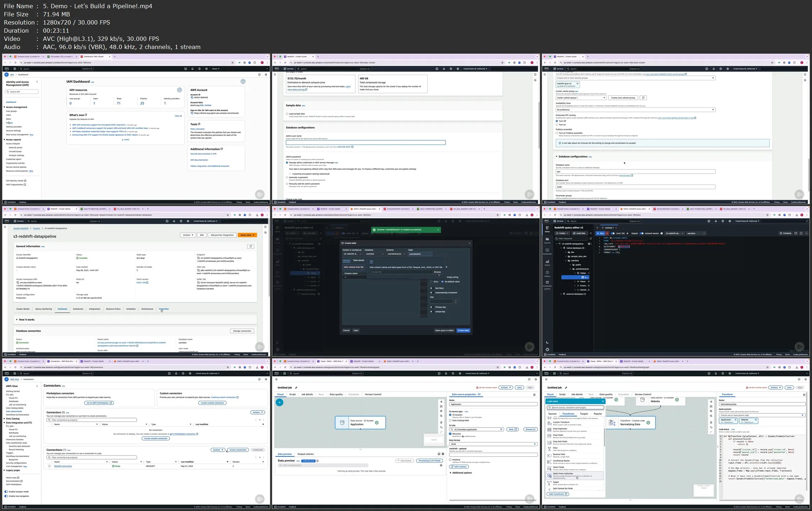The height and width of the screenshot is (511, 812).
Task: Open Table details tab in Create table dialog
Action: click(x=358, y=260)
